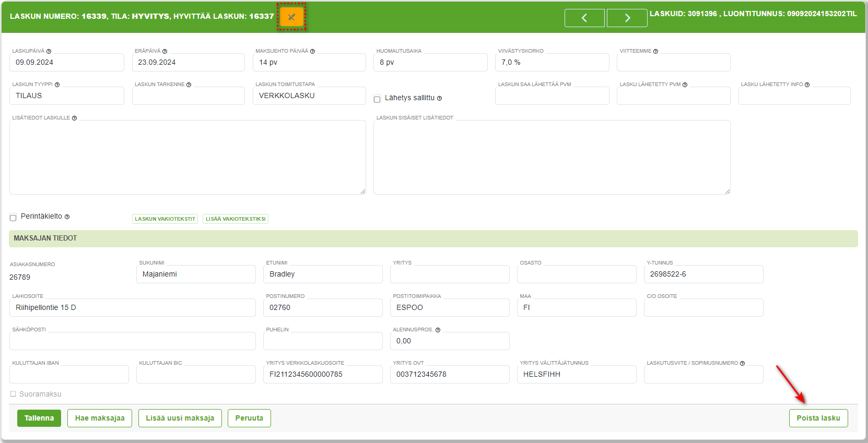The image size is (868, 443).
Task: Click the Lasku lähetetty info field
Action: tap(794, 95)
